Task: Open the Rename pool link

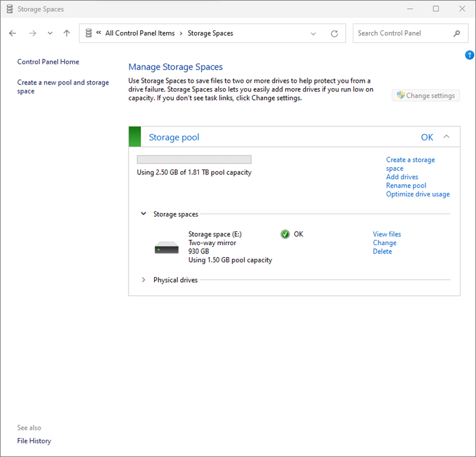Action: [406, 185]
